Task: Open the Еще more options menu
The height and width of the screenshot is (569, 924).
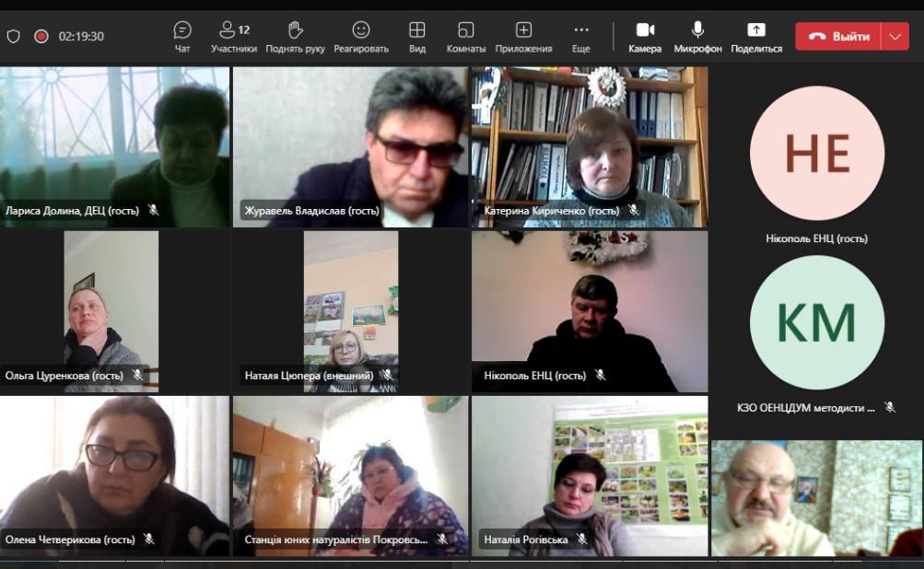Action: [x=580, y=36]
